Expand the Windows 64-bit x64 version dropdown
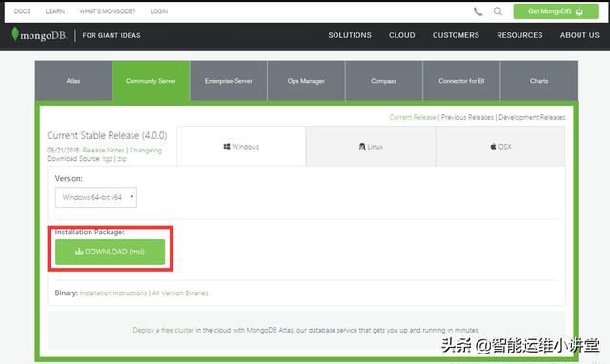 (96, 197)
